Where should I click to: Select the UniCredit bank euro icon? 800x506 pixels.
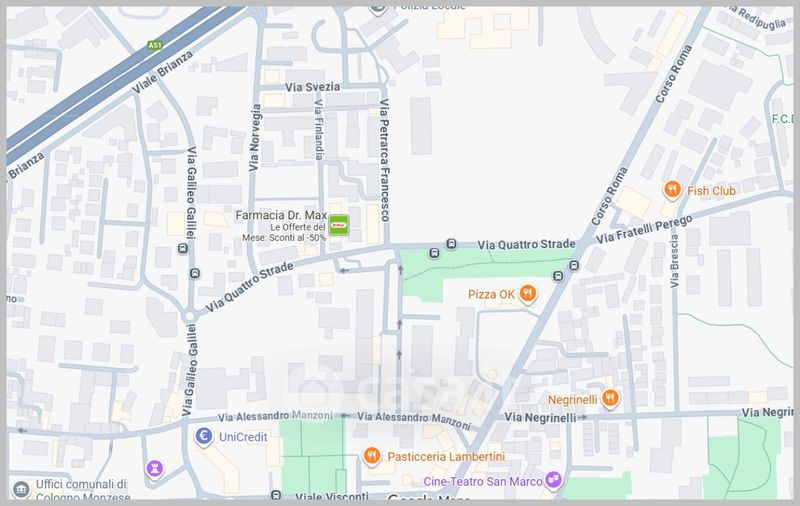(x=204, y=437)
